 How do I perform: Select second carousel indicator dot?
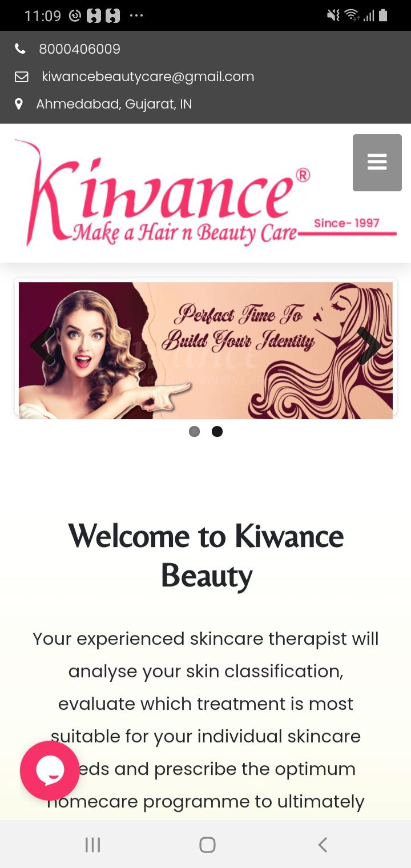(217, 432)
